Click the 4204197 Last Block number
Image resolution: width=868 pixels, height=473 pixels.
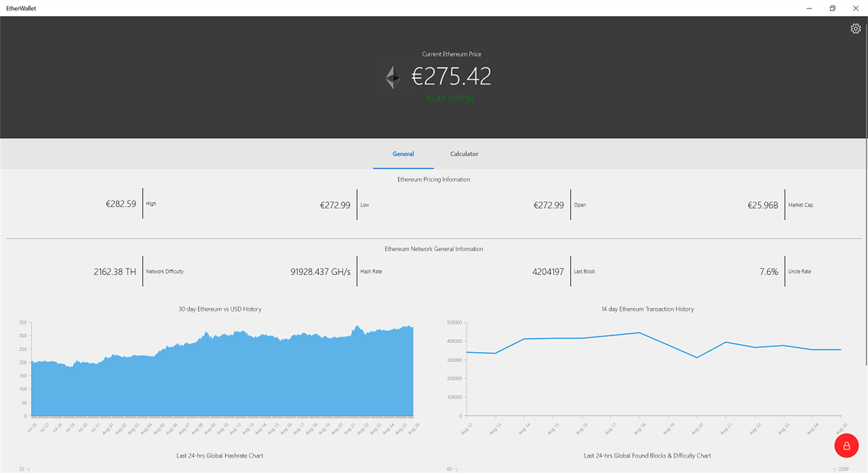[x=548, y=272]
